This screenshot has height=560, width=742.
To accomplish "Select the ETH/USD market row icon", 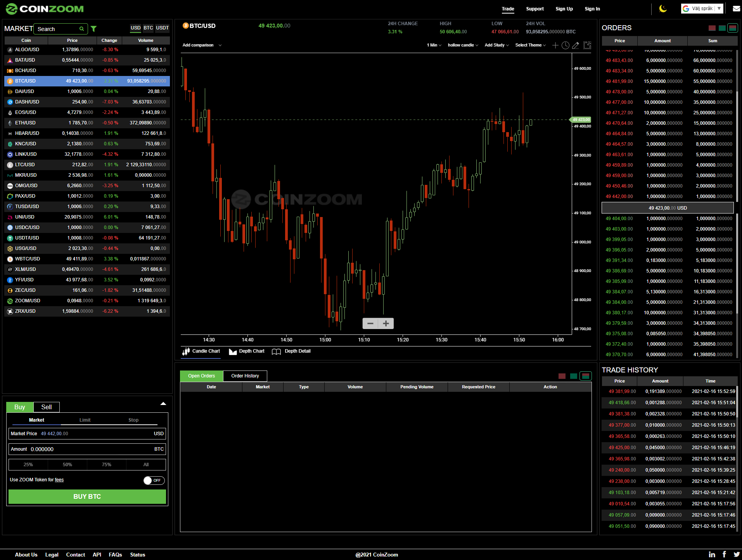I will point(10,123).
